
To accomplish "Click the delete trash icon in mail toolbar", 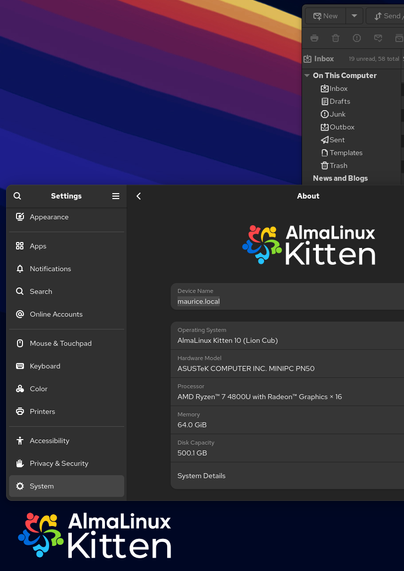I will tap(336, 38).
